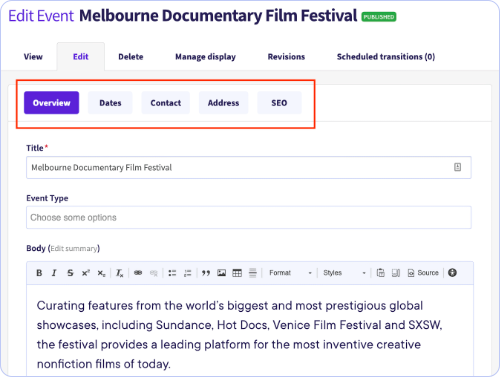This screenshot has width=500, height=377.
Task: Switch to the SEO section
Action: [279, 103]
